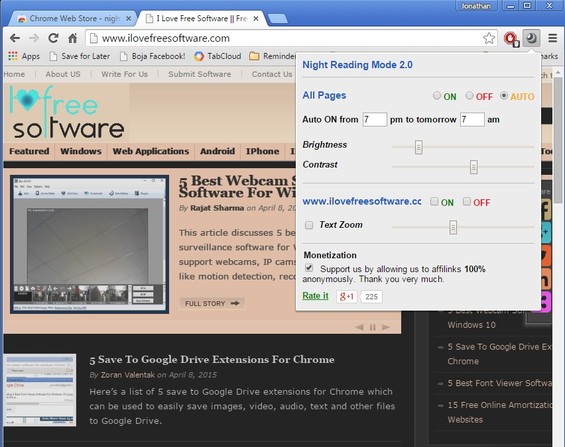Image resolution: width=565 pixels, height=447 pixels.
Task: Open the Save for Later bookmark
Action: point(80,56)
